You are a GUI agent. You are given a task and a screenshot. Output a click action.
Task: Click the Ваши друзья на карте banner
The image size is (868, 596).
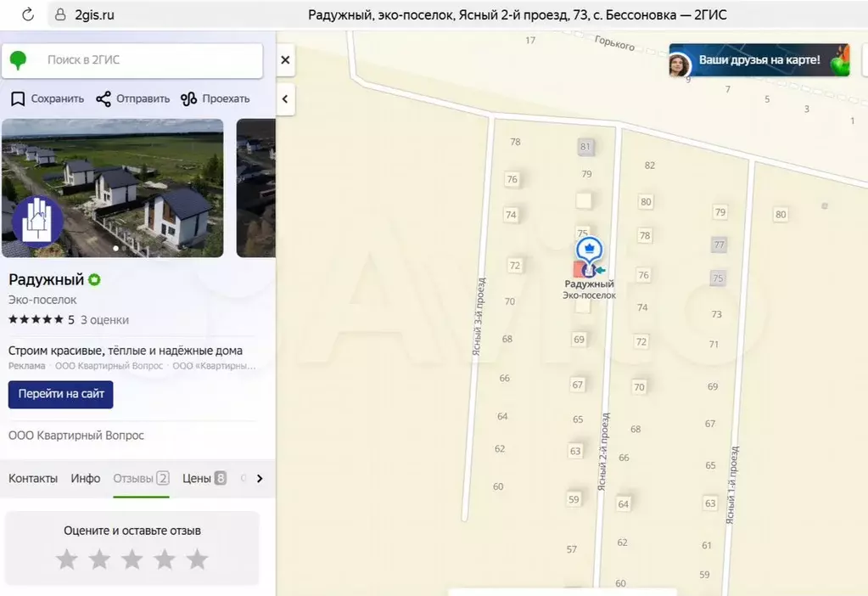pos(759,60)
